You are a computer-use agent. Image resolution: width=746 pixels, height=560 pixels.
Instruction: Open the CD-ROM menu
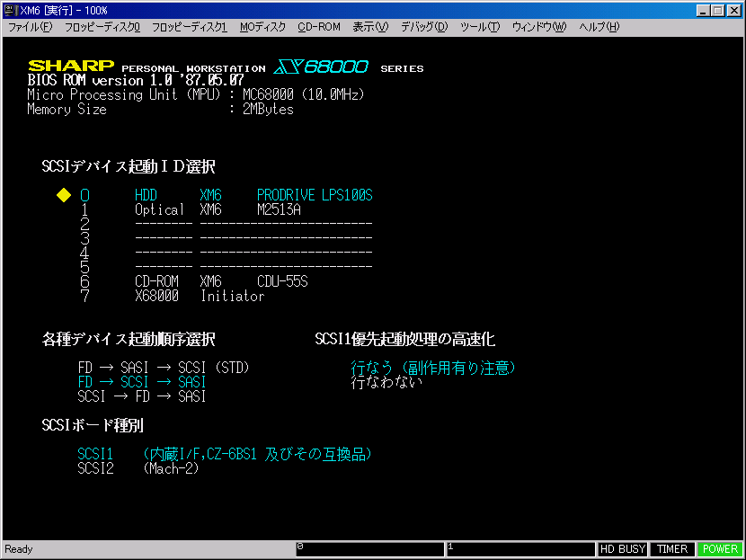(319, 27)
